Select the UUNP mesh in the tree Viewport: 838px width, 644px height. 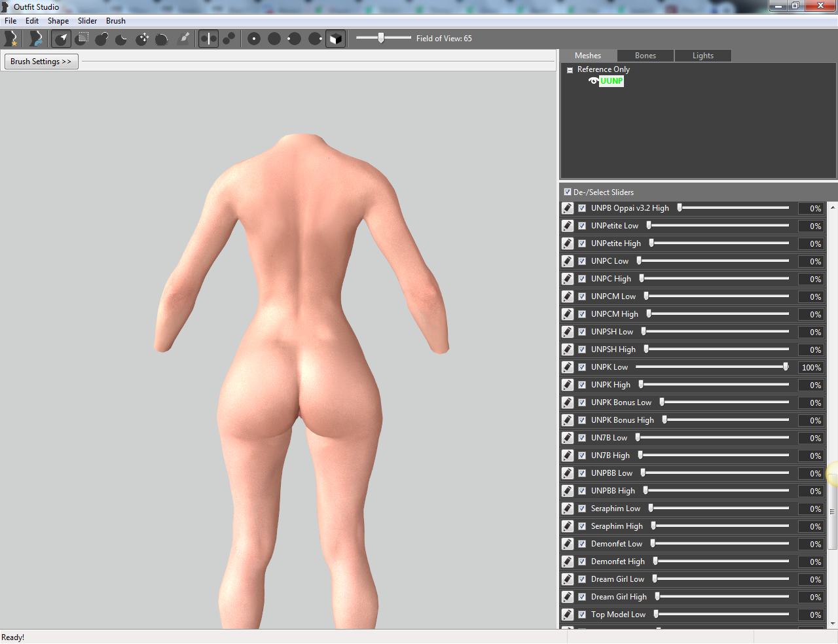click(x=611, y=81)
